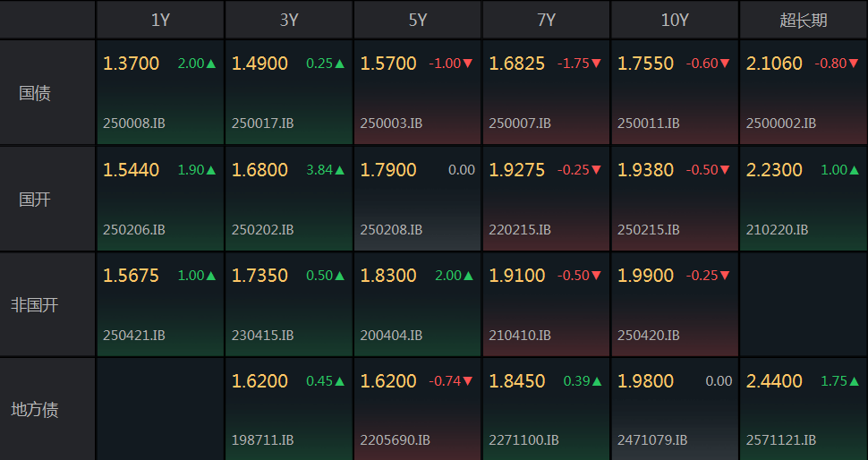Click the red down arrow beside 国债 7Y change -1.75
Screen dimensions: 868x460
(x=597, y=64)
